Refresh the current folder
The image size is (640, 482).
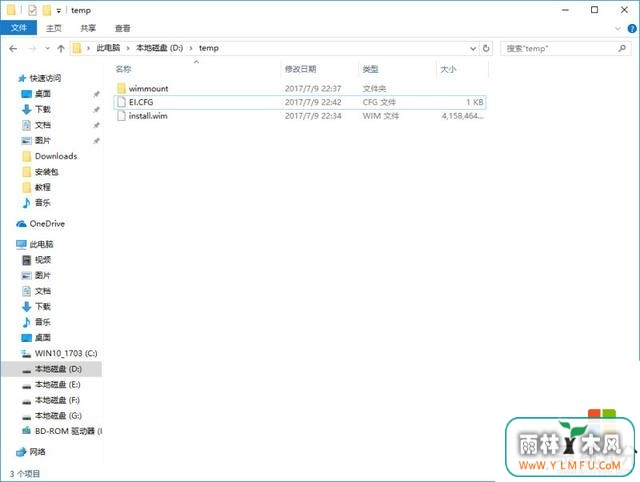pyautogui.click(x=486, y=48)
